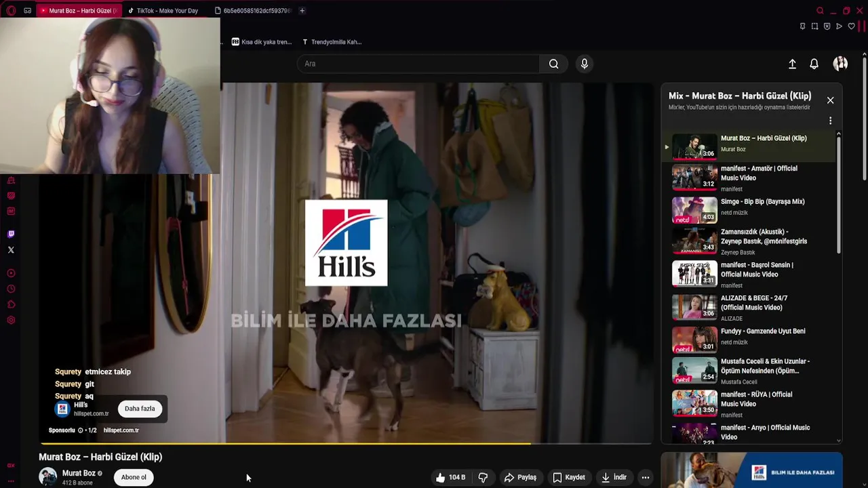The image size is (868, 488).
Task: Open the browser tab search magnifier icon
Action: (820, 10)
